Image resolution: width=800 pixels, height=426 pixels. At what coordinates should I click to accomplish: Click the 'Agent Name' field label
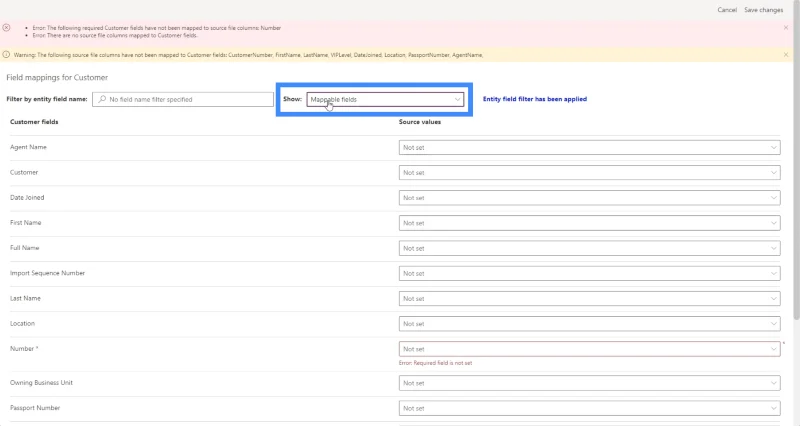[28, 147]
